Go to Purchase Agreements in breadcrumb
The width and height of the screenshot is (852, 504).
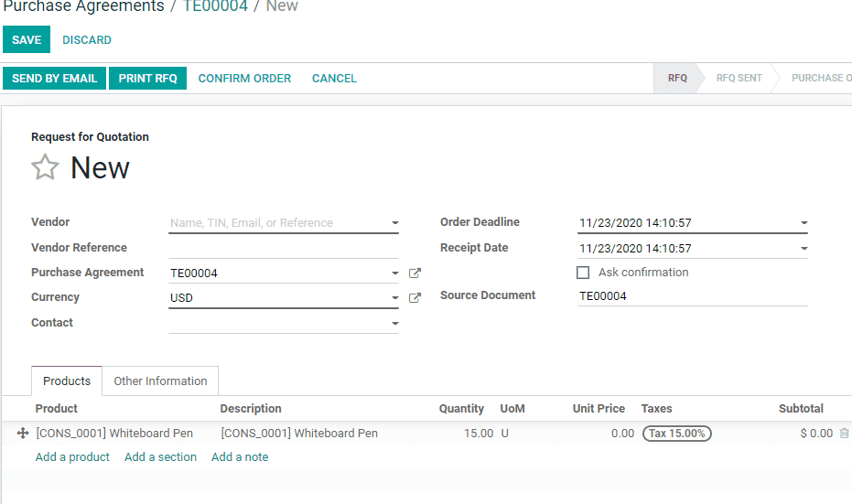(83, 6)
